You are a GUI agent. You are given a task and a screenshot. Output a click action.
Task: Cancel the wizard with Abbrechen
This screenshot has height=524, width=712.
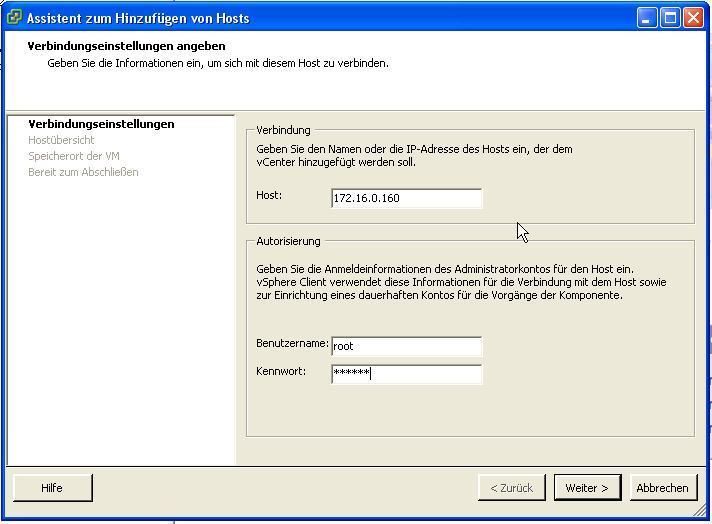click(x=663, y=488)
